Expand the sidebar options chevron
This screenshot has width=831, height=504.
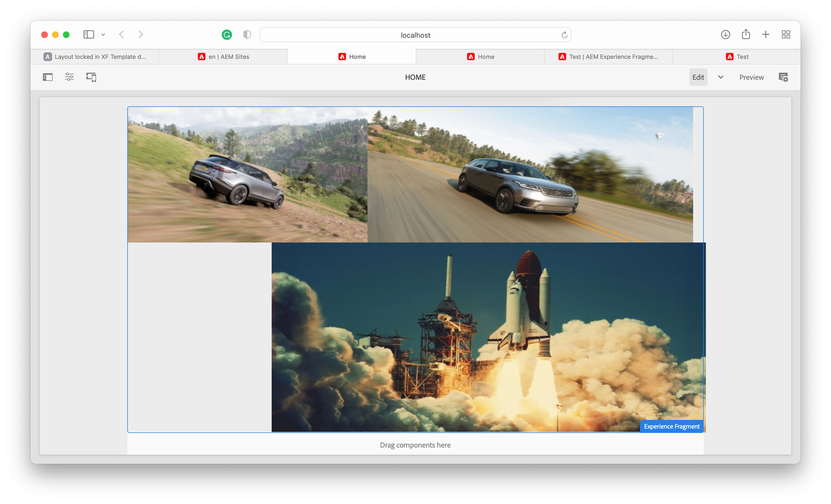point(103,35)
